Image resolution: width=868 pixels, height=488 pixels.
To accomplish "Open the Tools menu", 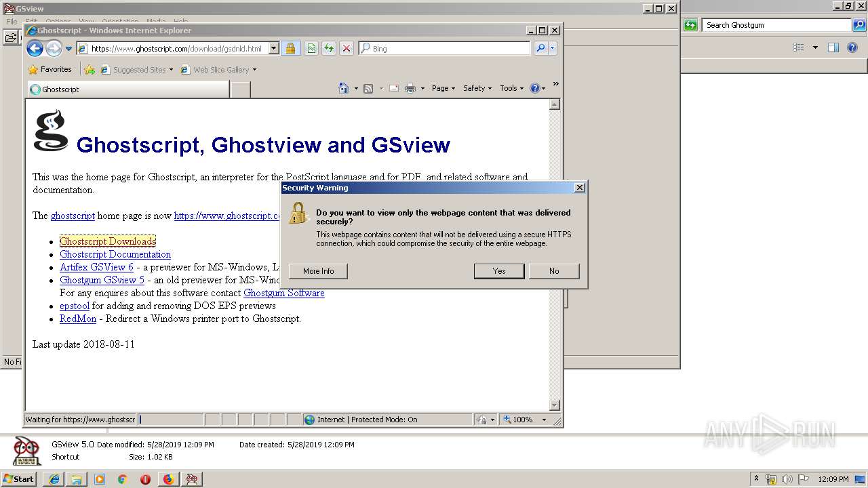I will (x=512, y=88).
